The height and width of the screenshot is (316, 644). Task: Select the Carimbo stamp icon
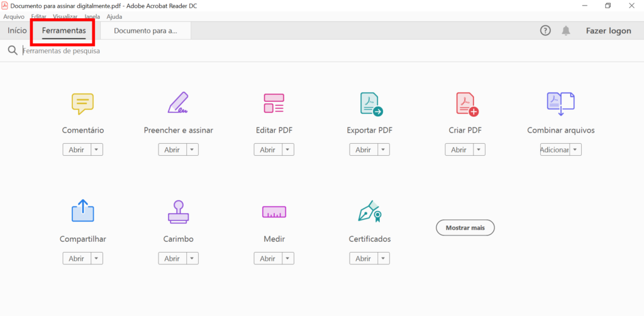tap(178, 212)
